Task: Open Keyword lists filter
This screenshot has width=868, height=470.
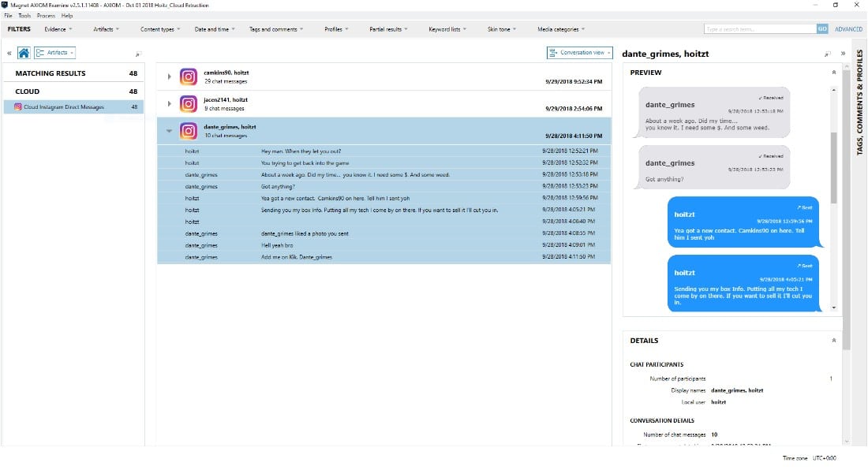Action: (447, 29)
